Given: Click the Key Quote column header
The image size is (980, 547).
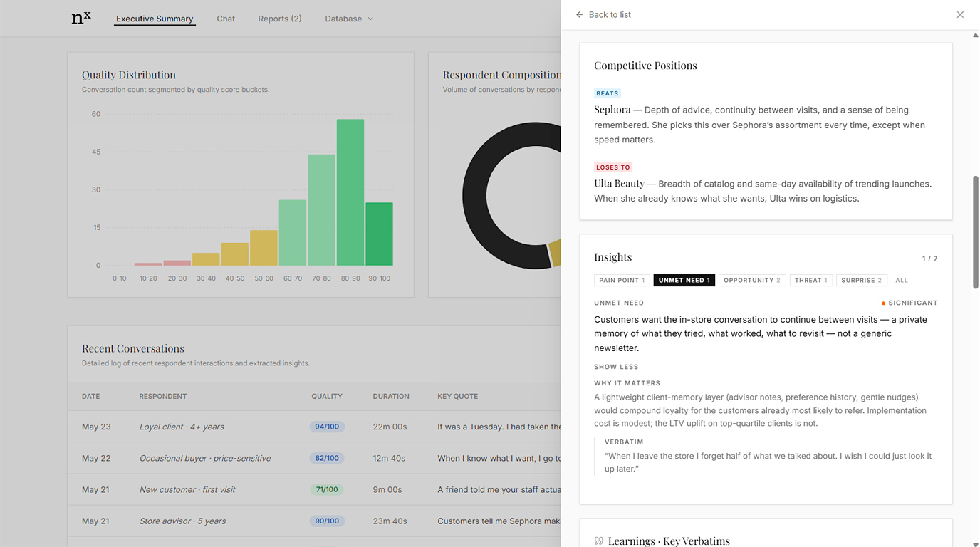Looking at the screenshot, I should [x=457, y=396].
